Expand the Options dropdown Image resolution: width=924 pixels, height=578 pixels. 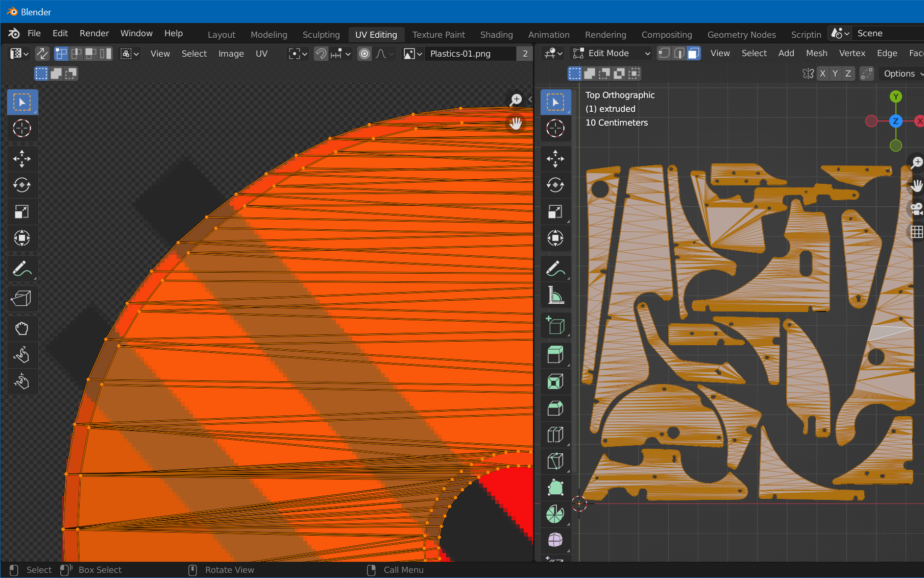coord(903,74)
